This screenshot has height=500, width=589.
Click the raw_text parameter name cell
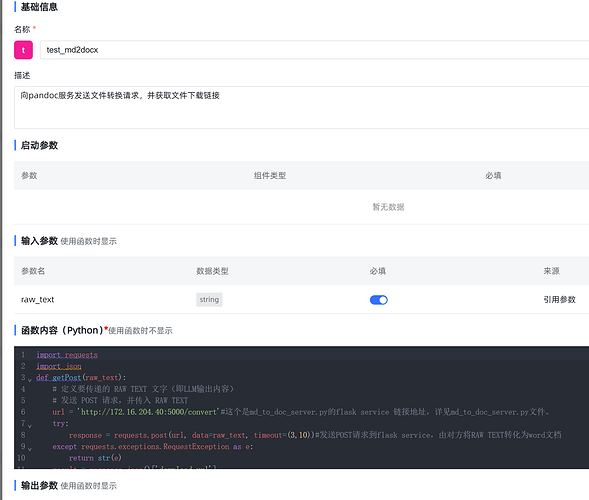(x=38, y=299)
